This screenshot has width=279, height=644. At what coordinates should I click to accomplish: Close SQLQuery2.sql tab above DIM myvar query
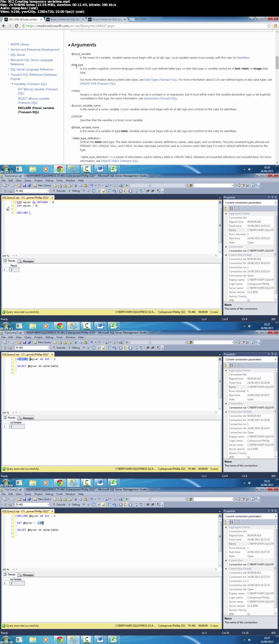[x=52, y=197]
